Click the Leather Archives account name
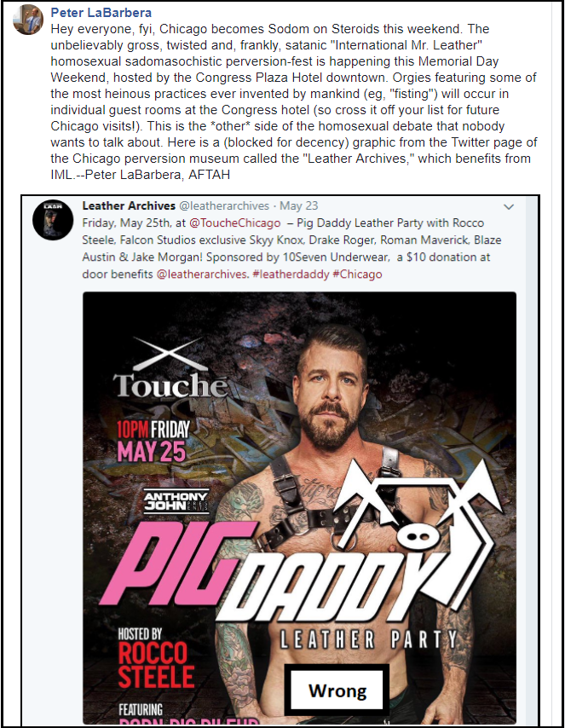 tap(129, 205)
